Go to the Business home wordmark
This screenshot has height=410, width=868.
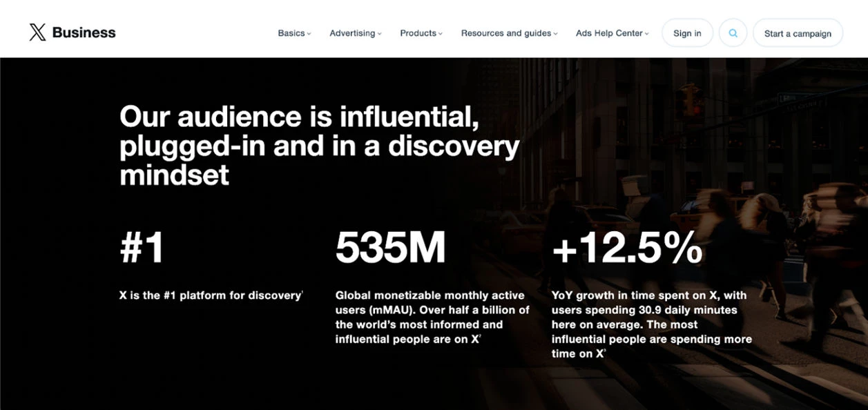click(x=84, y=32)
